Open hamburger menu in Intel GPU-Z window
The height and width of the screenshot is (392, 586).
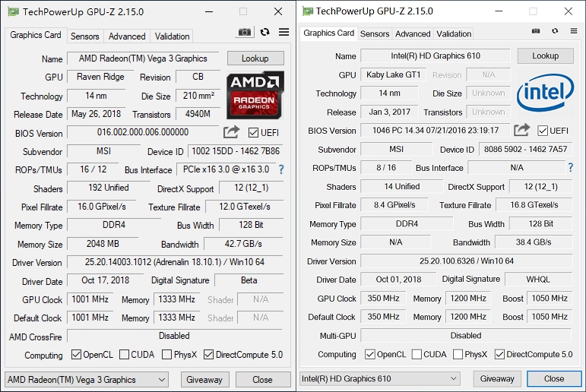point(574,31)
